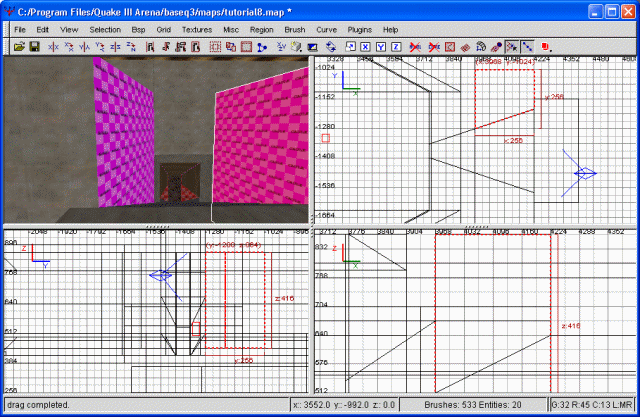Click the texture view mode icon
This screenshot has height=417, width=640.
click(296, 47)
